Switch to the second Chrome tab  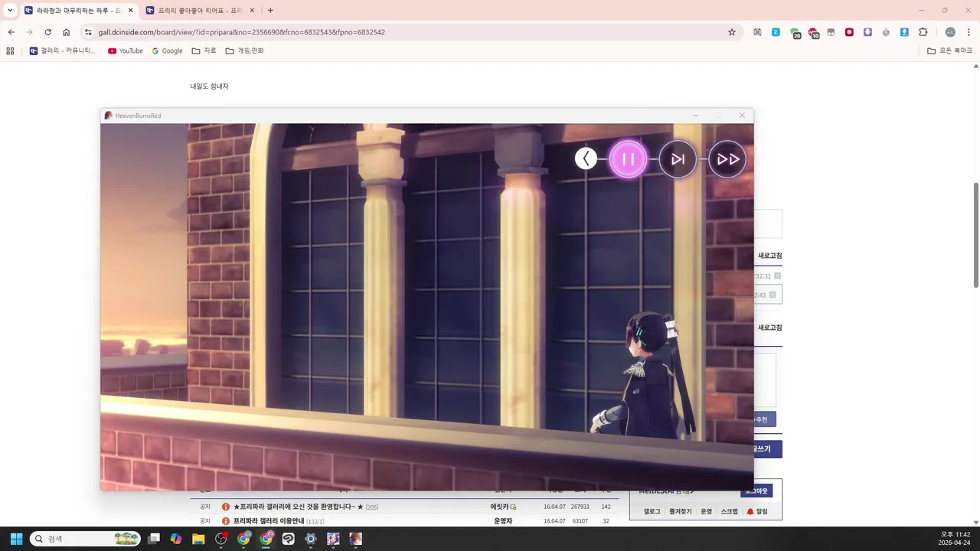tap(199, 10)
